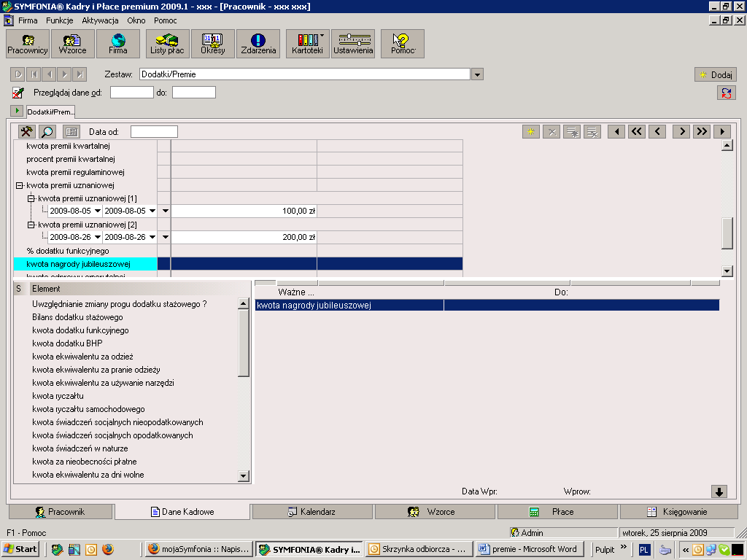Click the solid left triangle in grid toolbar

pyautogui.click(x=616, y=132)
